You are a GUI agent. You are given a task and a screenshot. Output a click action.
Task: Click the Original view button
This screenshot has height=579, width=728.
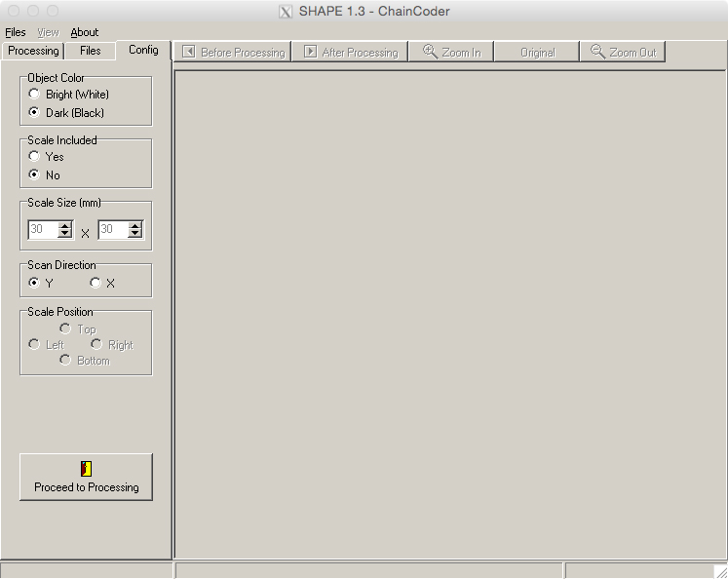(537, 52)
